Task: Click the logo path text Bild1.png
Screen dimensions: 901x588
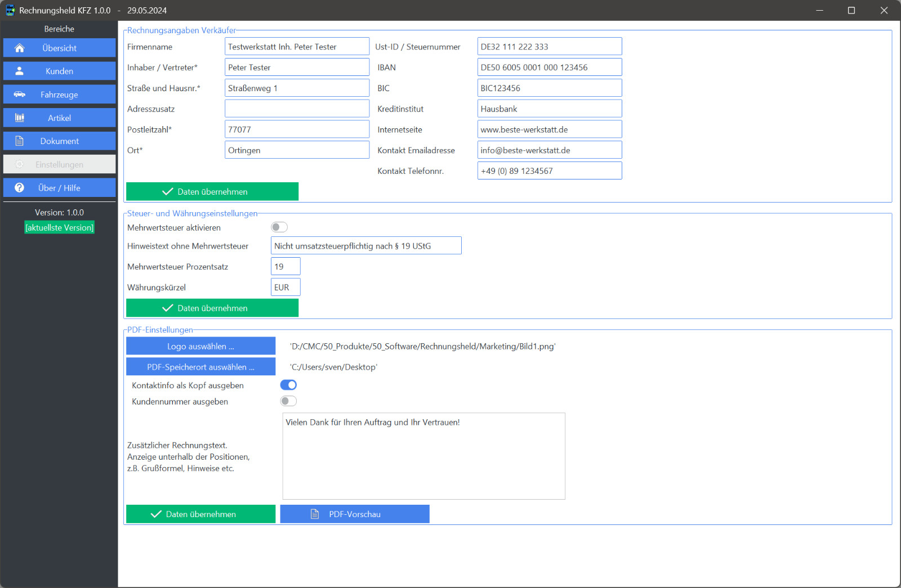Action: 422,347
